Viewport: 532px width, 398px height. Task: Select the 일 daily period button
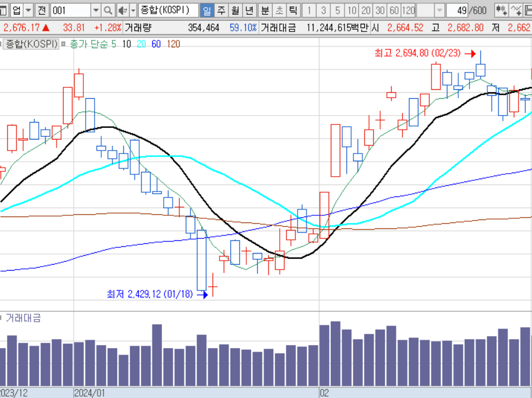click(206, 11)
